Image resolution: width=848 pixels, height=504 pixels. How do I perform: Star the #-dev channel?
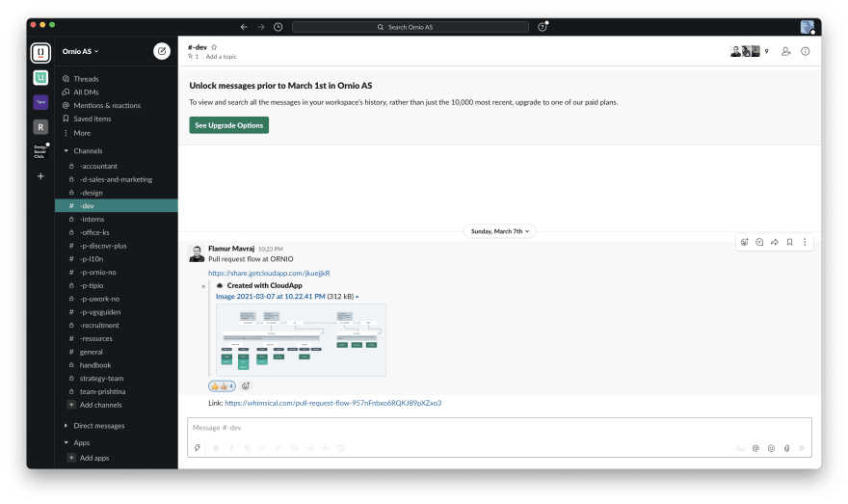coord(214,47)
